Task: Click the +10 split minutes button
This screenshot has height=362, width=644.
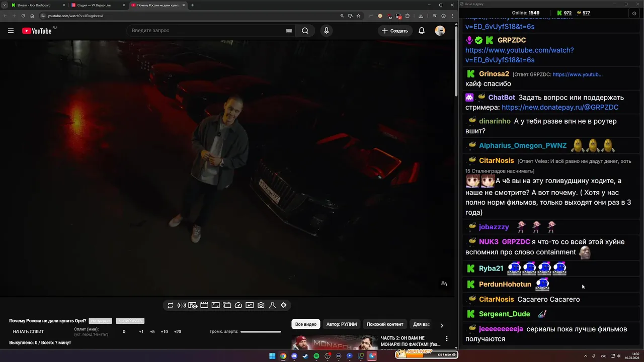Action: pos(165,332)
